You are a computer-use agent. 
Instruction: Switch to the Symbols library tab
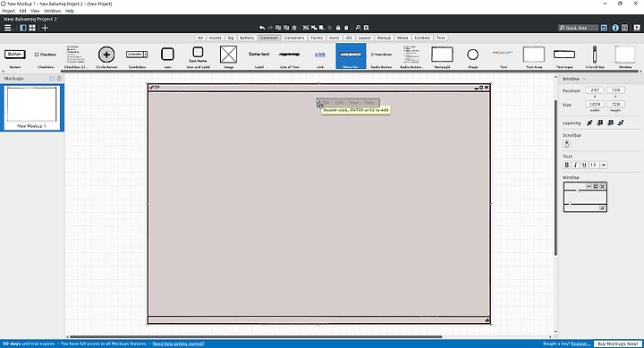tap(422, 38)
